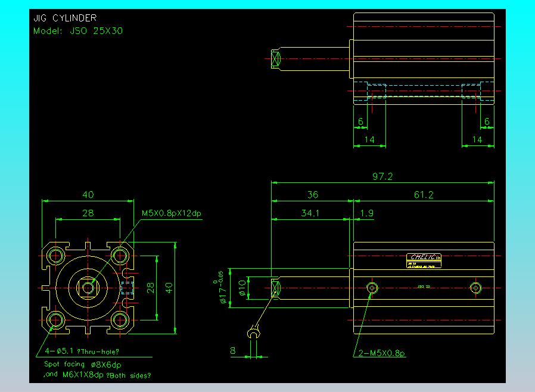The height and width of the screenshot is (392, 535).
Task: Select the Model: JSO 25X30 label
Action: (78, 31)
